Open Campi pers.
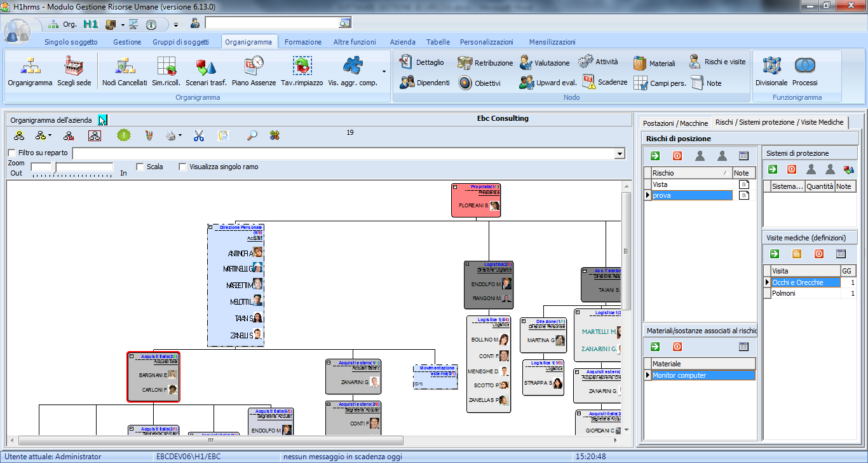868x463 pixels. tap(660, 83)
